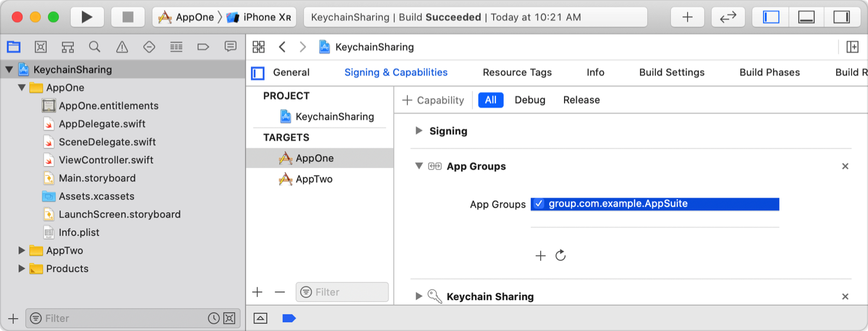
Task: Go back in editor history
Action: click(282, 47)
